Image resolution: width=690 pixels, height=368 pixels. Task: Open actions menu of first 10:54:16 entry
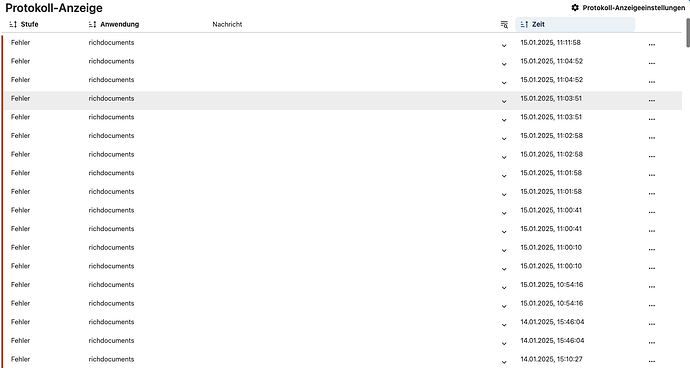(x=652, y=287)
